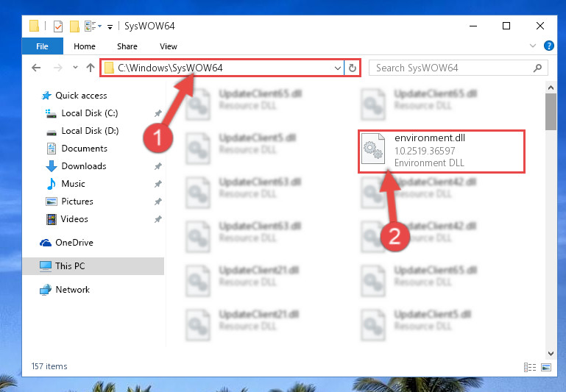The width and height of the screenshot is (566, 392).
Task: Open Videos in the sidebar
Action: point(74,219)
